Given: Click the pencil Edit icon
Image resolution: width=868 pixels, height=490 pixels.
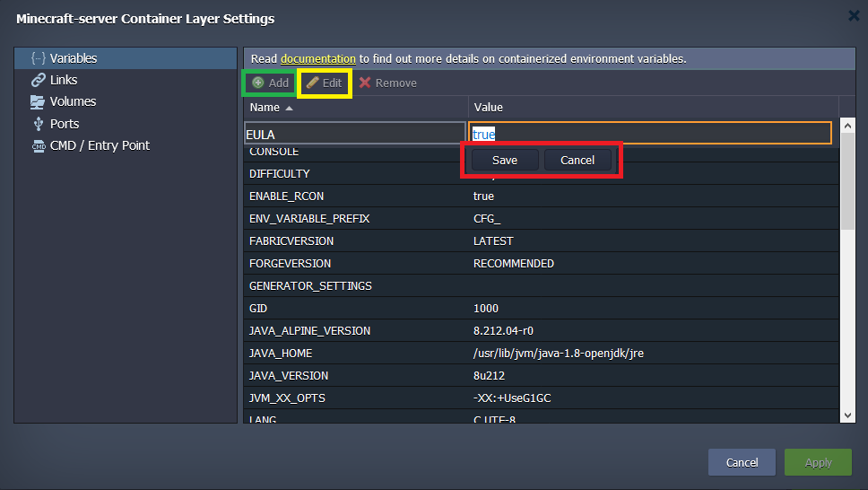Looking at the screenshot, I should point(312,83).
